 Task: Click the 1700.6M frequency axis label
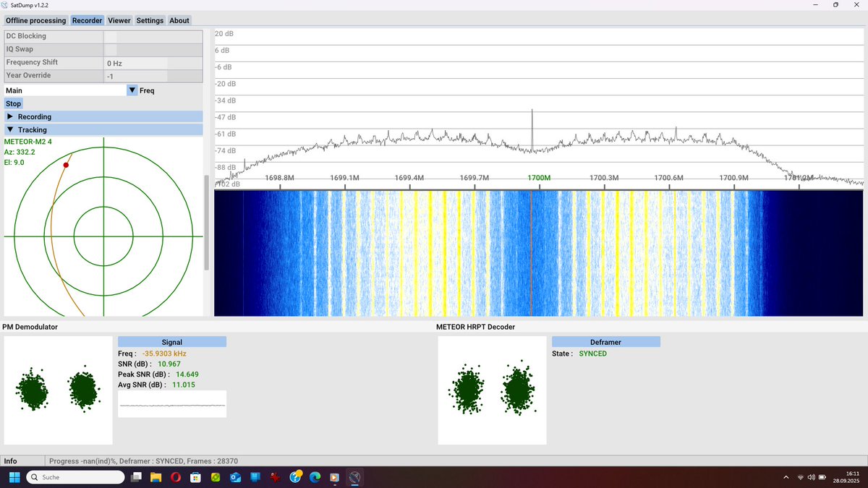pyautogui.click(x=668, y=178)
